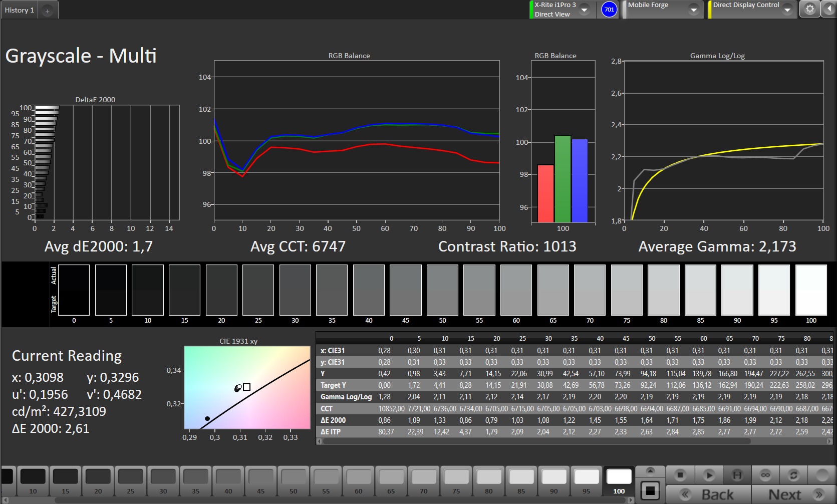Screen dimensions: 837x504
Task: Click the stop measurement button
Action: [680, 474]
